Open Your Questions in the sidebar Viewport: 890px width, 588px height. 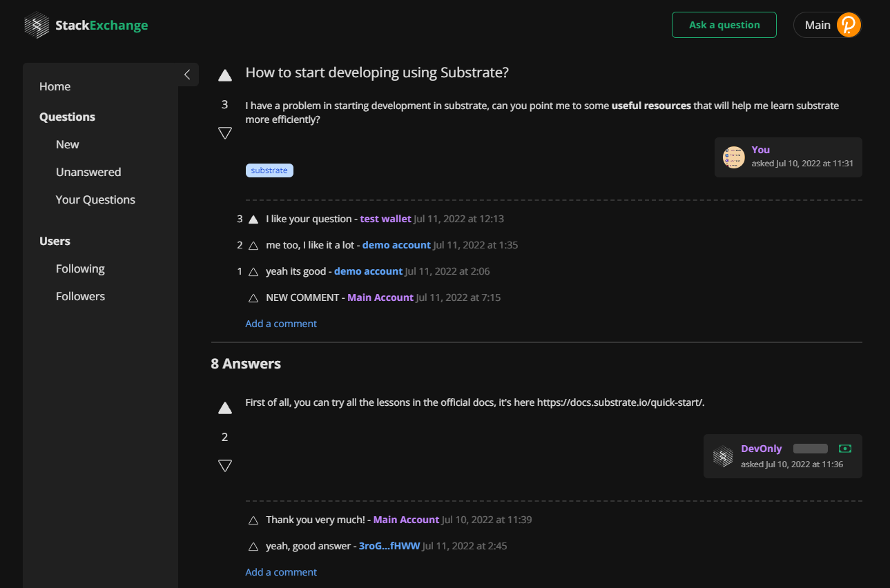(x=95, y=199)
